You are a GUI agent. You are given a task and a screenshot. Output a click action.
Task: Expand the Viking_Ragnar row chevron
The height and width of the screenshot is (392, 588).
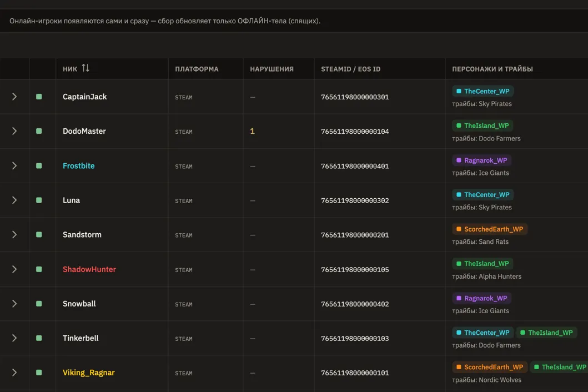click(x=14, y=373)
